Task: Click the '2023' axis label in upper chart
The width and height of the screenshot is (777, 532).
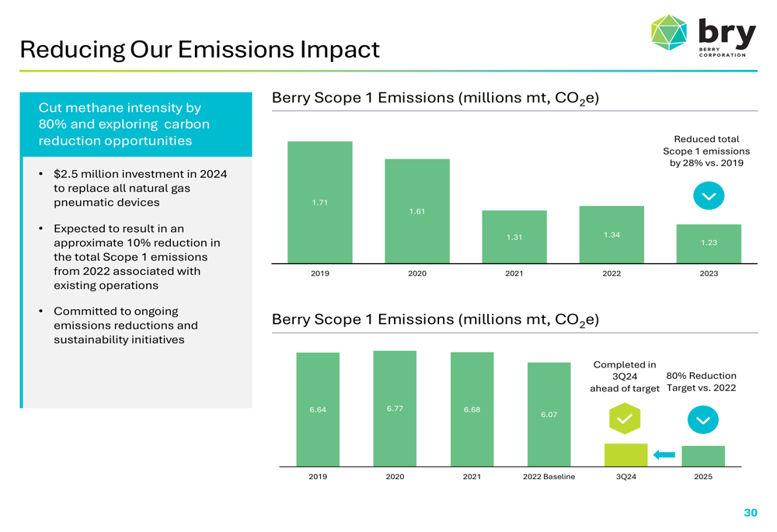Action: click(x=709, y=273)
